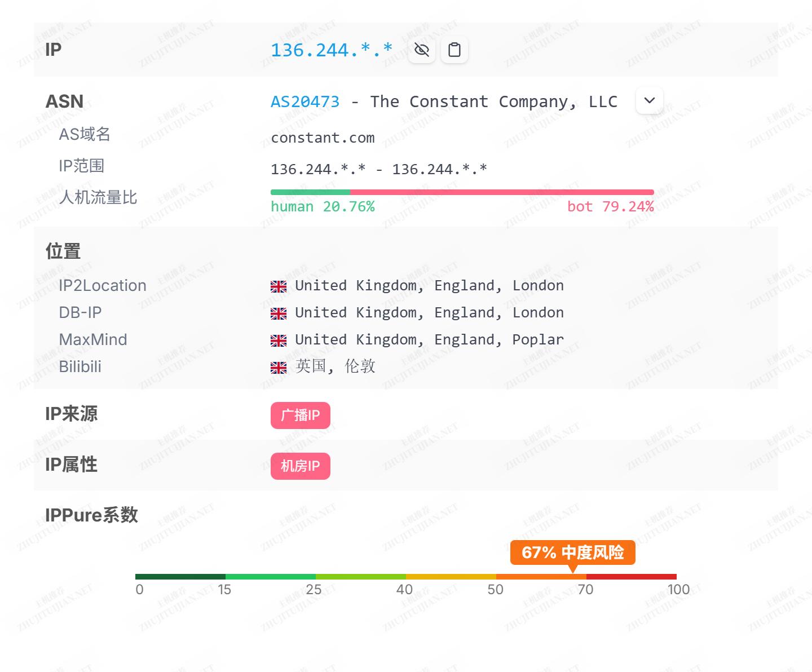Open the AS20473 link

[x=305, y=101]
